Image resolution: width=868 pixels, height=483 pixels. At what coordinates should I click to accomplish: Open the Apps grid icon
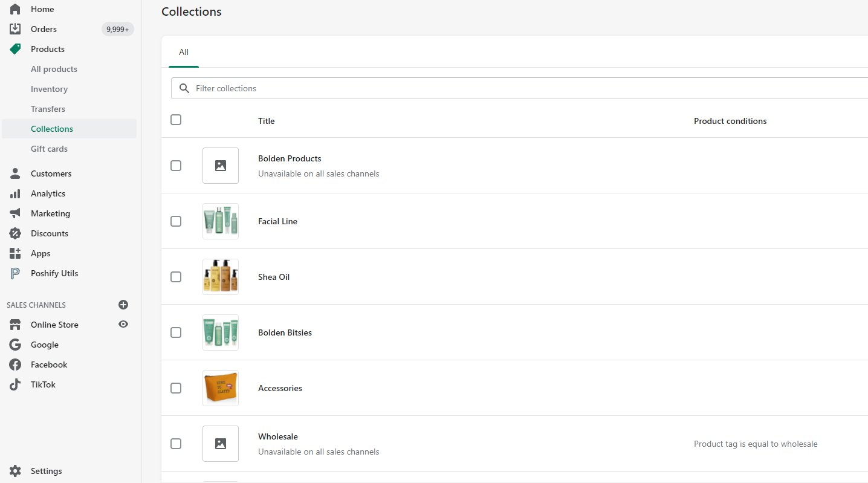(15, 253)
